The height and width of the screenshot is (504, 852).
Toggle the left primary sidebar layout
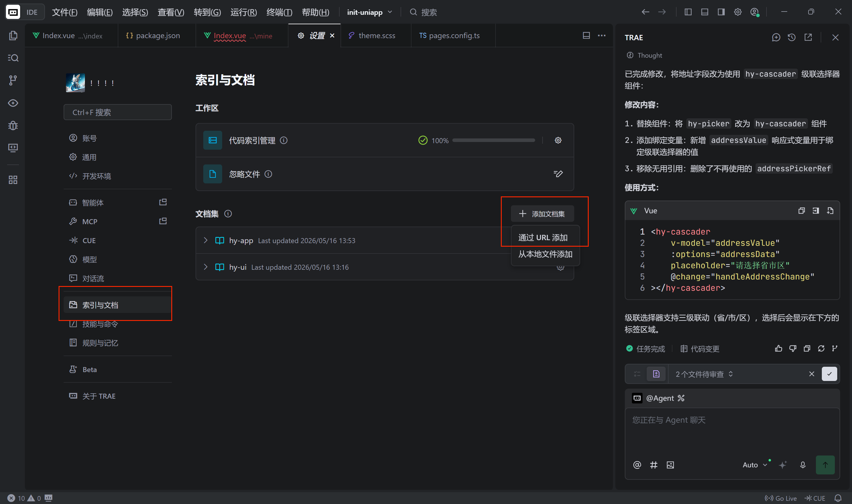(688, 12)
